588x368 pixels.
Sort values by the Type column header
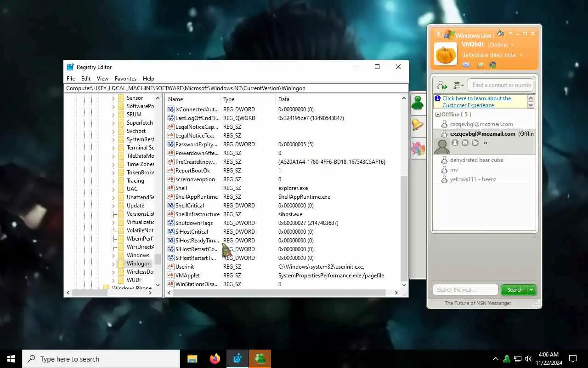pyautogui.click(x=248, y=99)
